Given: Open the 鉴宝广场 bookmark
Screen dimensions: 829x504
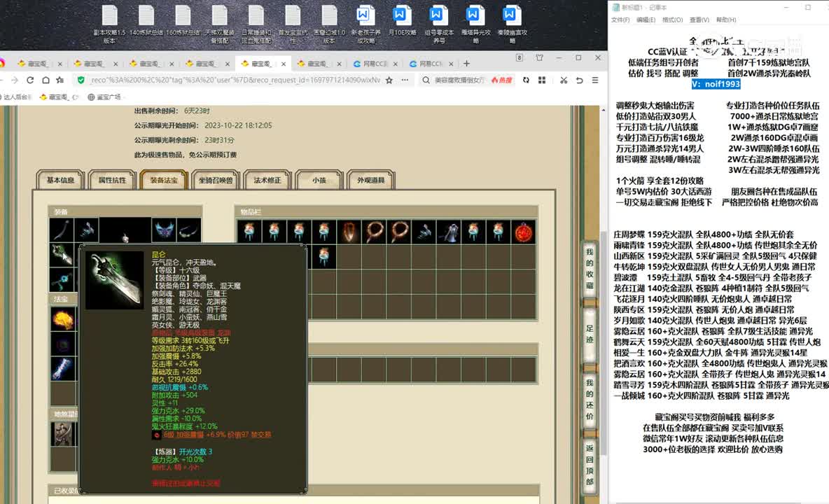Looking at the screenshot, I should [x=104, y=97].
